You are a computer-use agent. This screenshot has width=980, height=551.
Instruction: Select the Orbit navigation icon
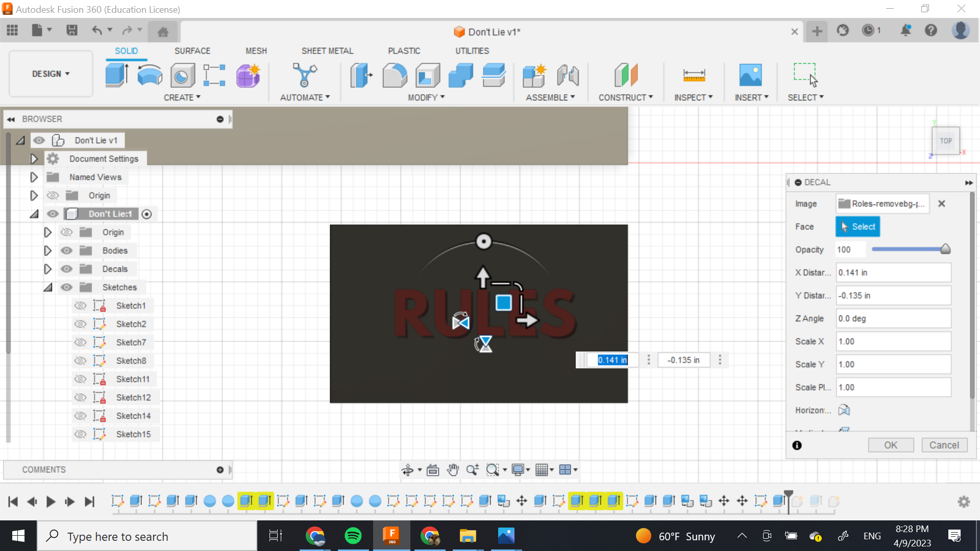click(408, 470)
